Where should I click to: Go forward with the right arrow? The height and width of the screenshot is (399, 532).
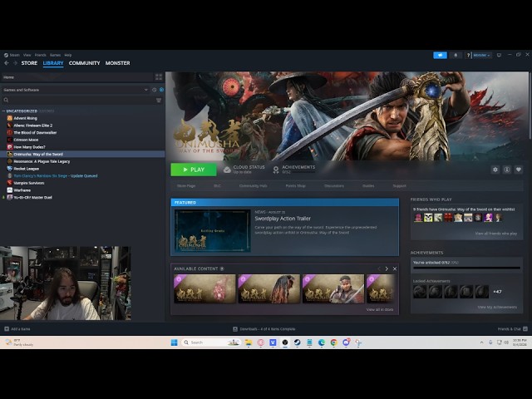coord(15,63)
